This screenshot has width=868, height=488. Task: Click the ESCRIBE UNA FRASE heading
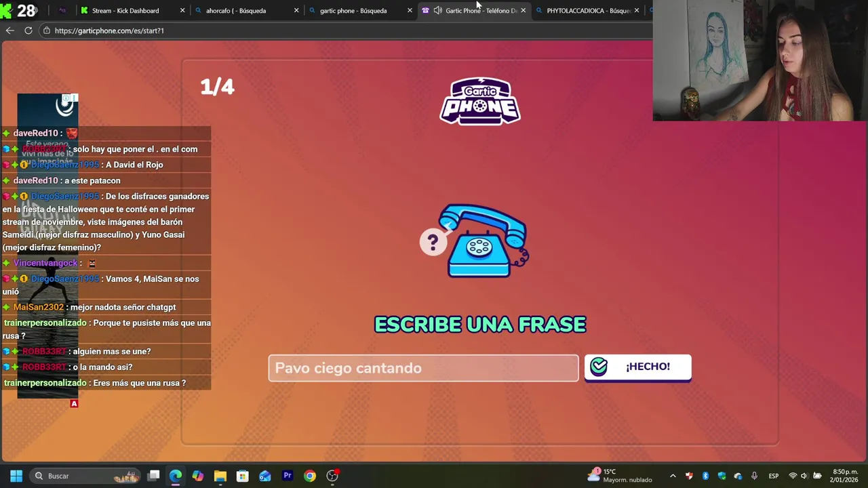pos(480,325)
